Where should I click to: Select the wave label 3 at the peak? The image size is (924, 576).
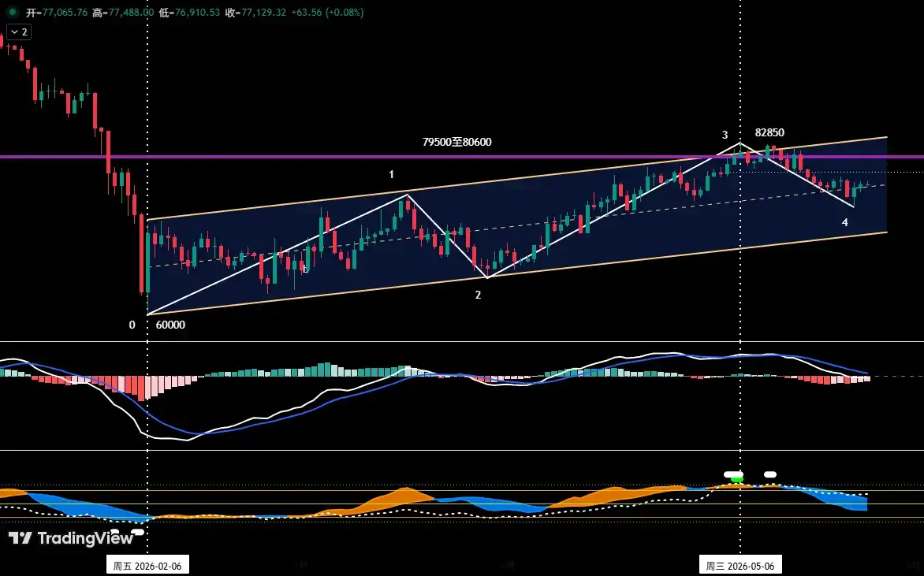725,135
